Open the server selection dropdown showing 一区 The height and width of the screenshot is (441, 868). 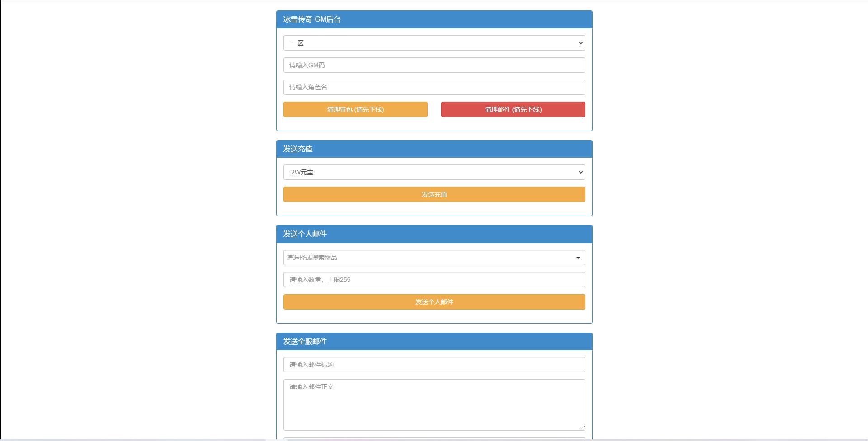[x=434, y=42]
